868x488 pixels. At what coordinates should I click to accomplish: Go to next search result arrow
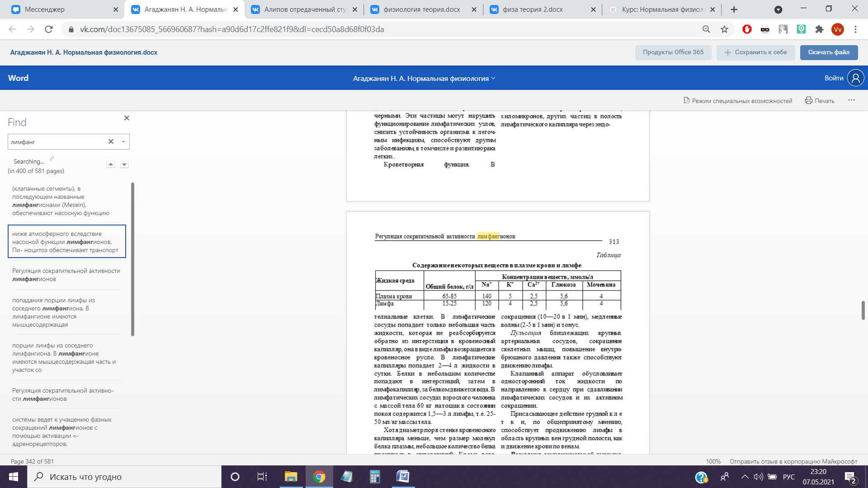tap(124, 164)
